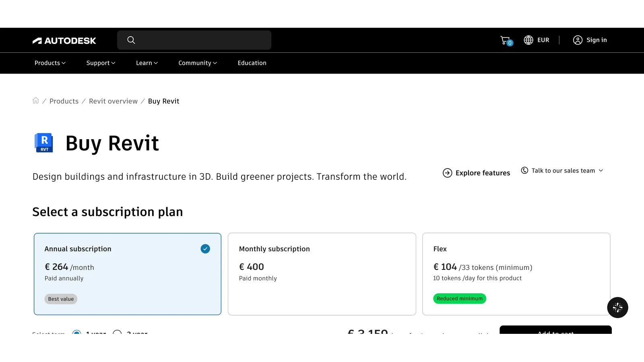Expand Talk to our sales team

click(562, 171)
